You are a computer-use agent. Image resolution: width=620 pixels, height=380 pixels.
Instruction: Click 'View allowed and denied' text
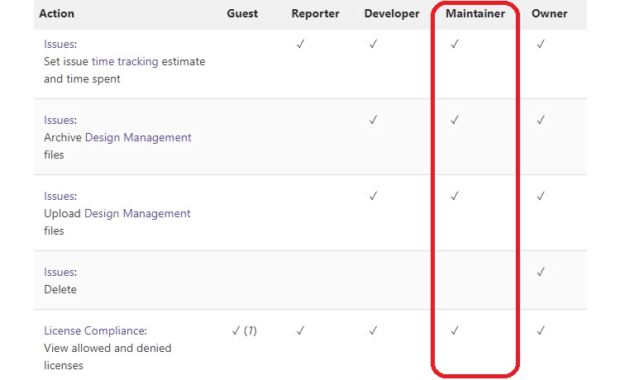coord(108,348)
